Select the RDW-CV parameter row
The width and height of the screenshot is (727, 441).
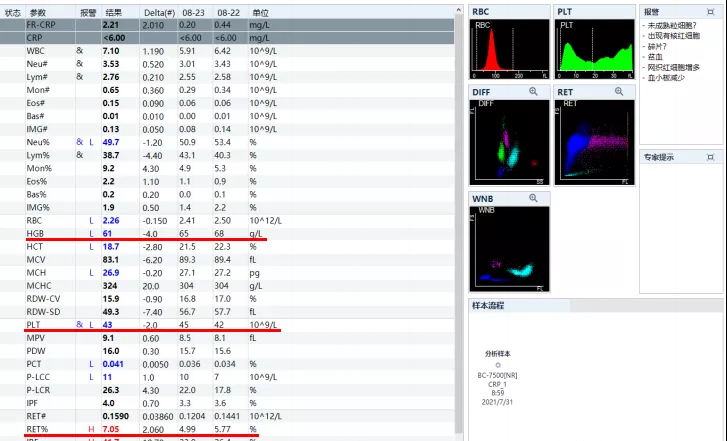(x=227, y=299)
